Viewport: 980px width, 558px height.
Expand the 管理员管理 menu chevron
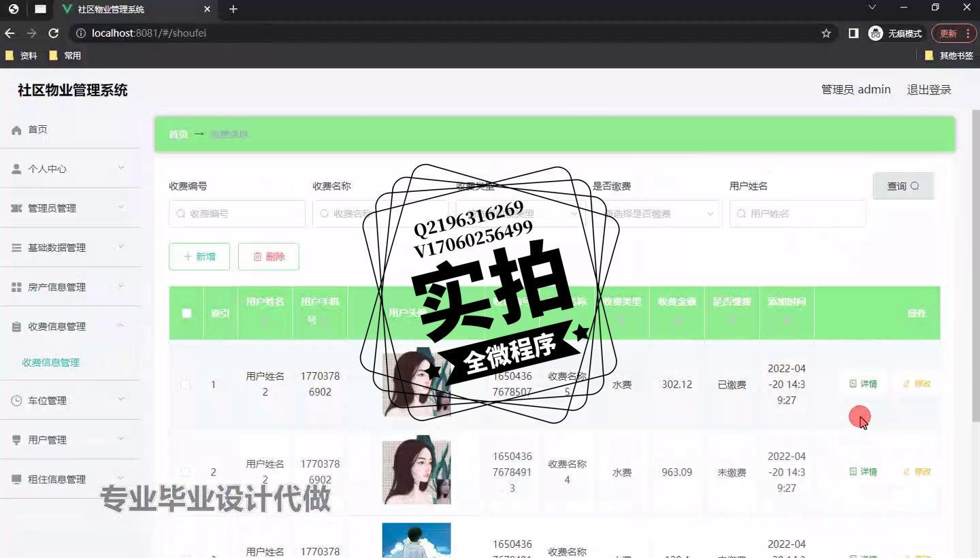(121, 207)
